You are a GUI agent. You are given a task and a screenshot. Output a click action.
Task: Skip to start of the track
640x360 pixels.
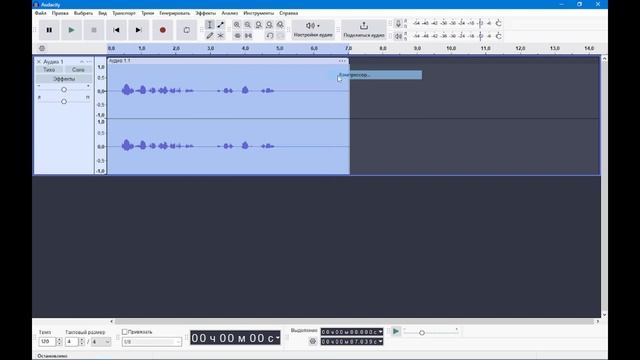pos(116,30)
